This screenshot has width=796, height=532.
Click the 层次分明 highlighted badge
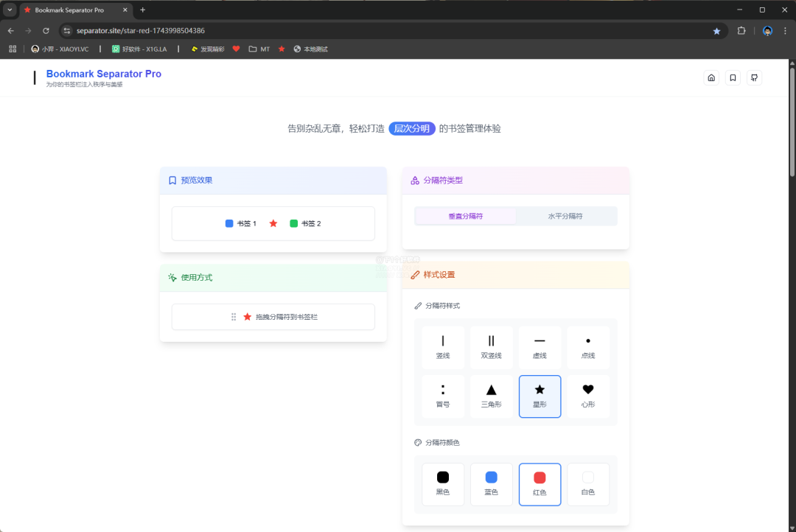[412, 128]
